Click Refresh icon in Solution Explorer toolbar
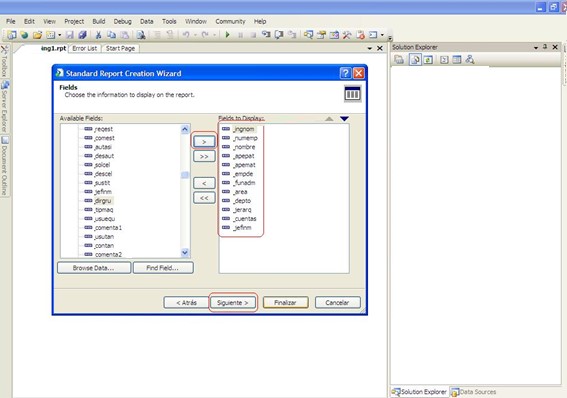567x398 pixels. coord(429,60)
